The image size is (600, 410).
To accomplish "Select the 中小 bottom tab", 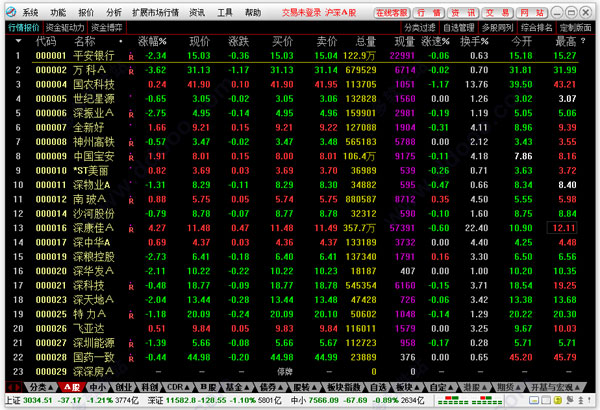I will coord(97,387).
